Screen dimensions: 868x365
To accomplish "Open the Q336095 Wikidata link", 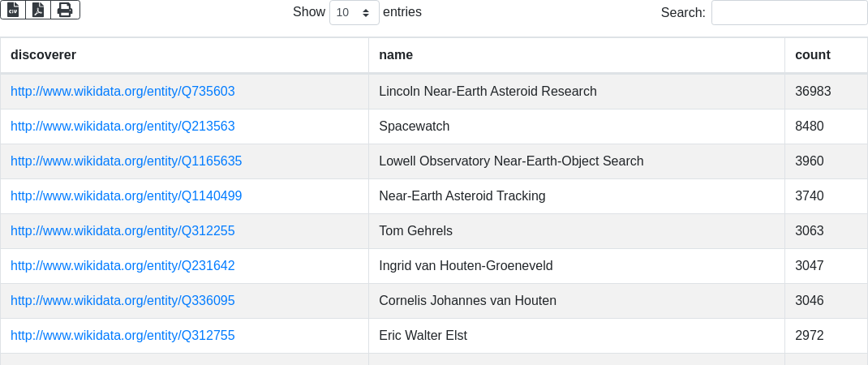I will coord(122,301).
